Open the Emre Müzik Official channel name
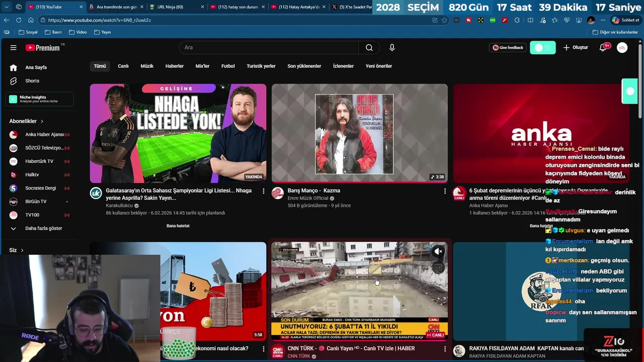 click(308, 198)
